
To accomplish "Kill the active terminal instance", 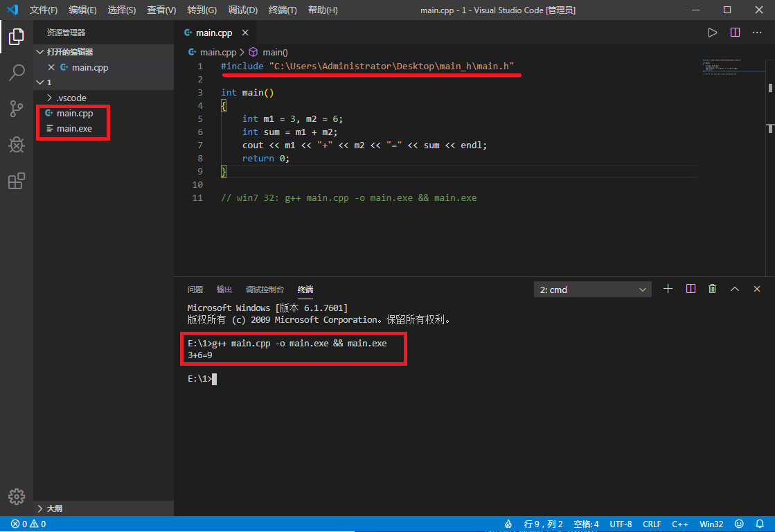I will coord(712,289).
